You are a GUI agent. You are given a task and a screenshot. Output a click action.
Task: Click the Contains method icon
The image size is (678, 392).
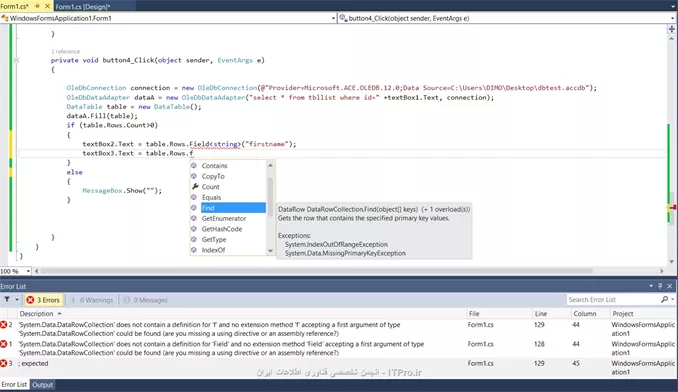click(194, 166)
